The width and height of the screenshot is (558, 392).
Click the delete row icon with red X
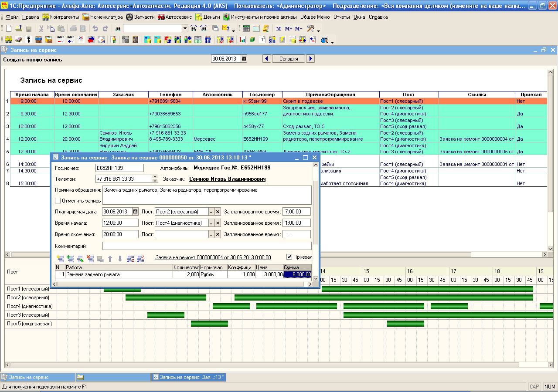point(90,258)
